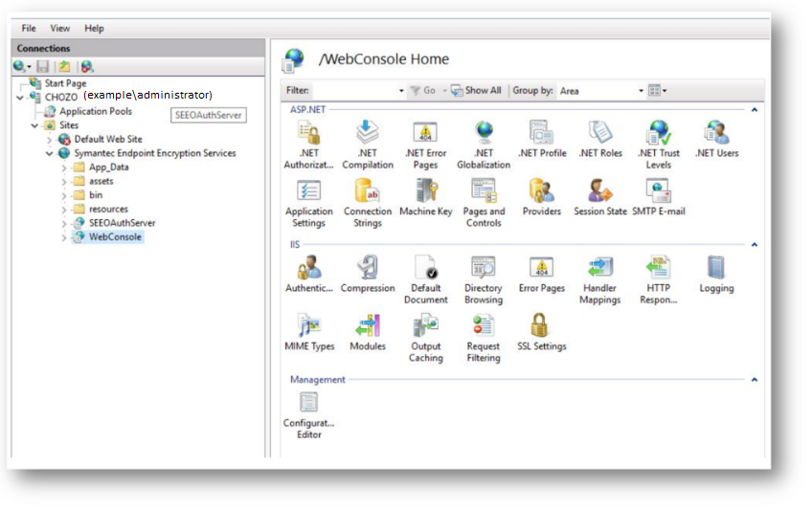
Task: Open .NET Users feature
Action: pyautogui.click(x=716, y=139)
